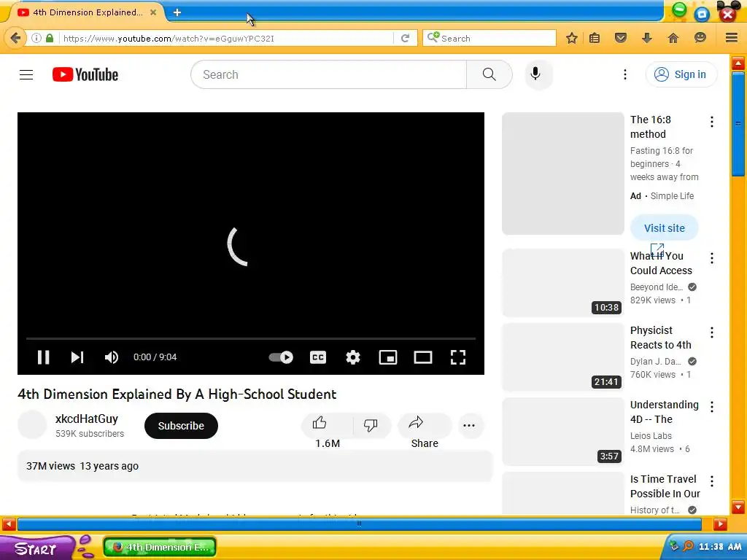Click the YouTube search magnifier button
The width and height of the screenshot is (747, 560).
point(489,74)
